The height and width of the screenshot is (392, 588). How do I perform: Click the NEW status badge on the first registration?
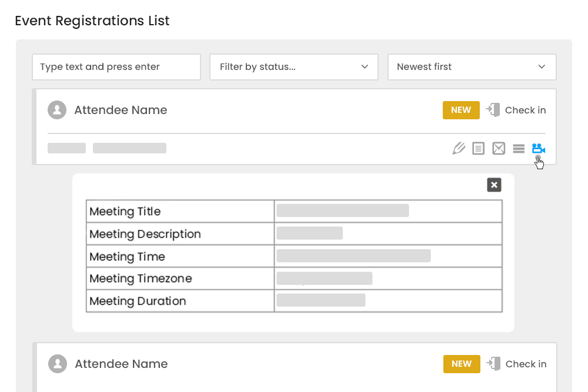tap(461, 110)
